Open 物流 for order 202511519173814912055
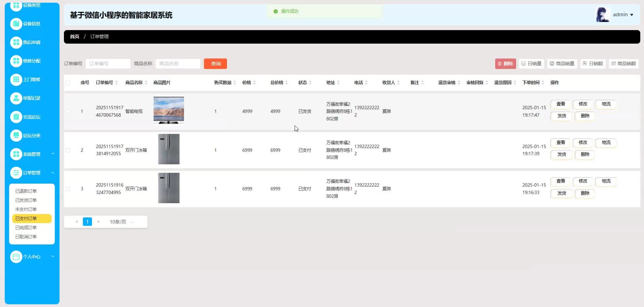This screenshot has height=307, width=644. tap(606, 143)
